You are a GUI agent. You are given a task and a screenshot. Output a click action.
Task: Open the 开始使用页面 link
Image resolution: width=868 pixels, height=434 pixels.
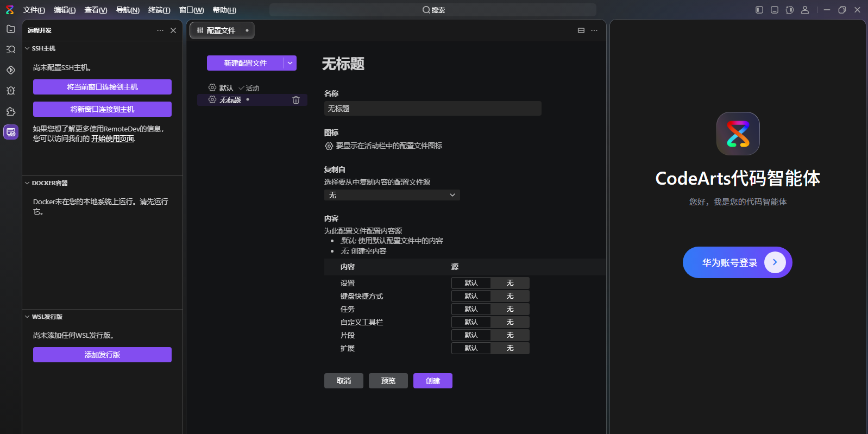tap(112, 139)
